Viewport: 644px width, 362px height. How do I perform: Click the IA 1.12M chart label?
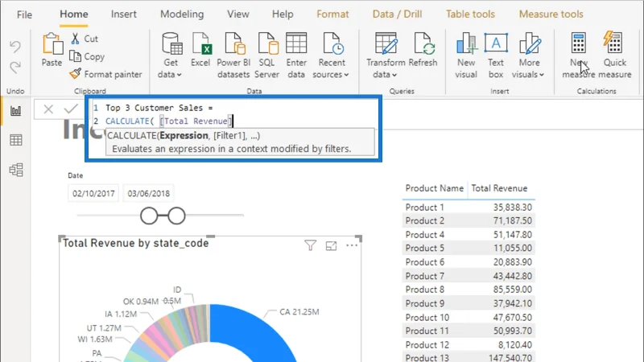coord(120,314)
